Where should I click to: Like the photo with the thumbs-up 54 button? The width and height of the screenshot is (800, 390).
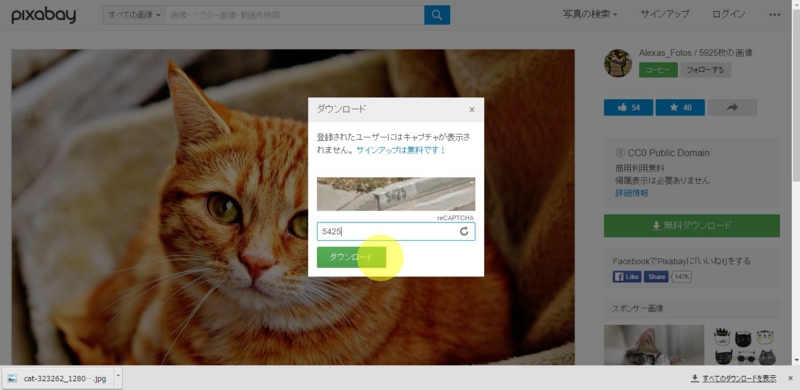[x=628, y=107]
